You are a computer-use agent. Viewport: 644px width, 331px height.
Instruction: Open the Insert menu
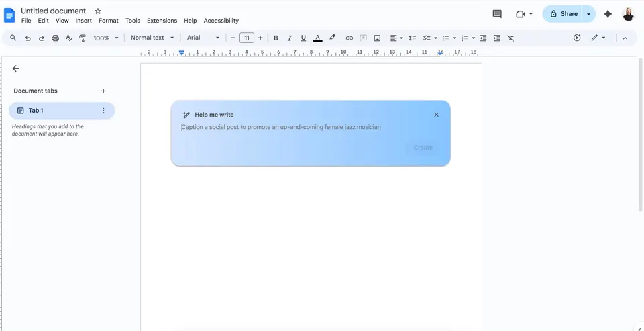coord(83,21)
